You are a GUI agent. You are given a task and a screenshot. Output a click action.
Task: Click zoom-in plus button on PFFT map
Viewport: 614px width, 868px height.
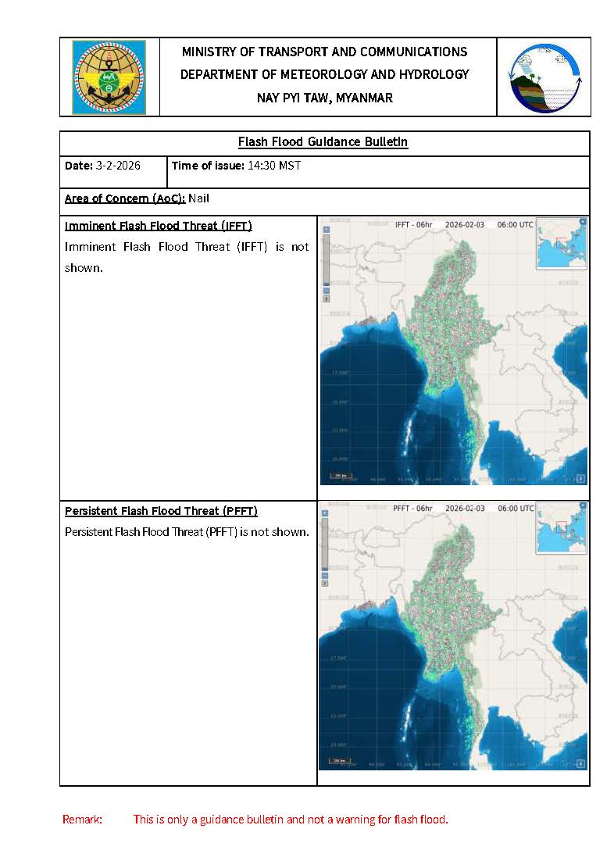pyautogui.click(x=326, y=515)
